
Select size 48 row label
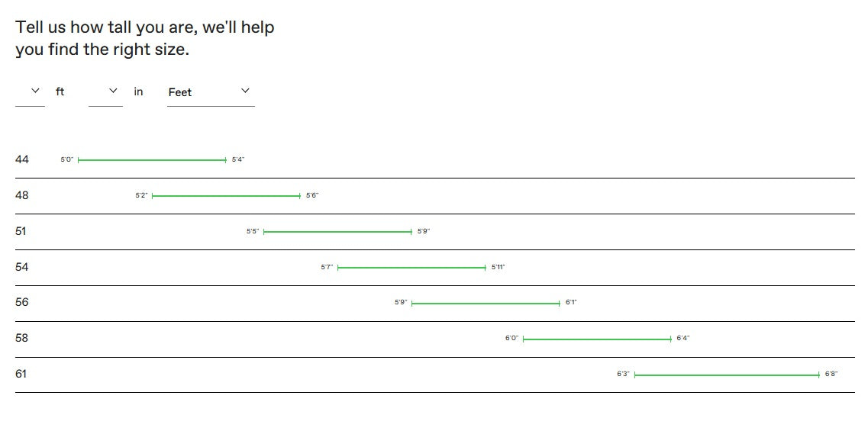[x=22, y=195]
